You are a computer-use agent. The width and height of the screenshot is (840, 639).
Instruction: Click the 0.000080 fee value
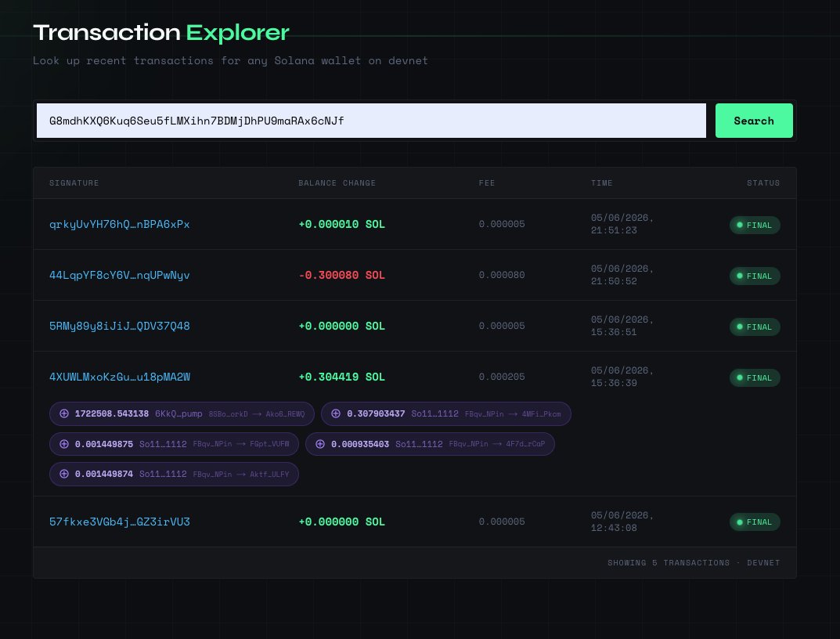point(502,275)
